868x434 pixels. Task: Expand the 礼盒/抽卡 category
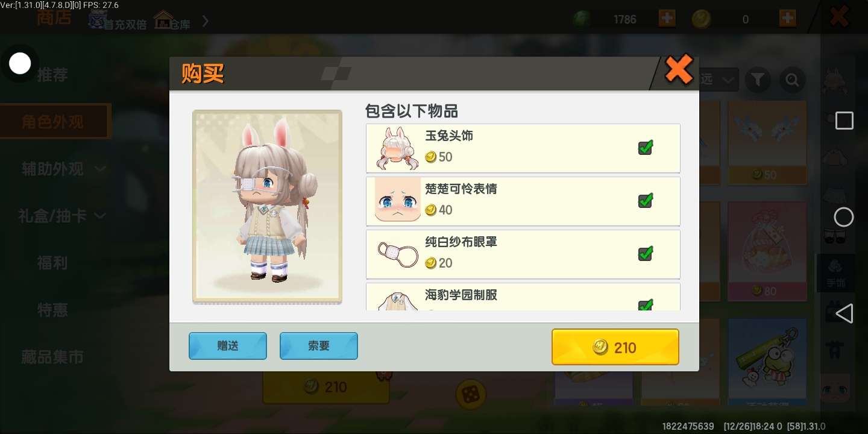click(x=62, y=216)
